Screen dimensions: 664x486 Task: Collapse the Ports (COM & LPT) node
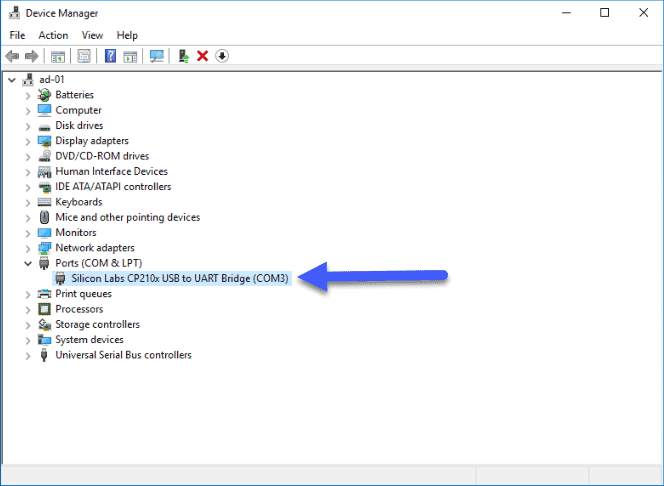click(28, 263)
